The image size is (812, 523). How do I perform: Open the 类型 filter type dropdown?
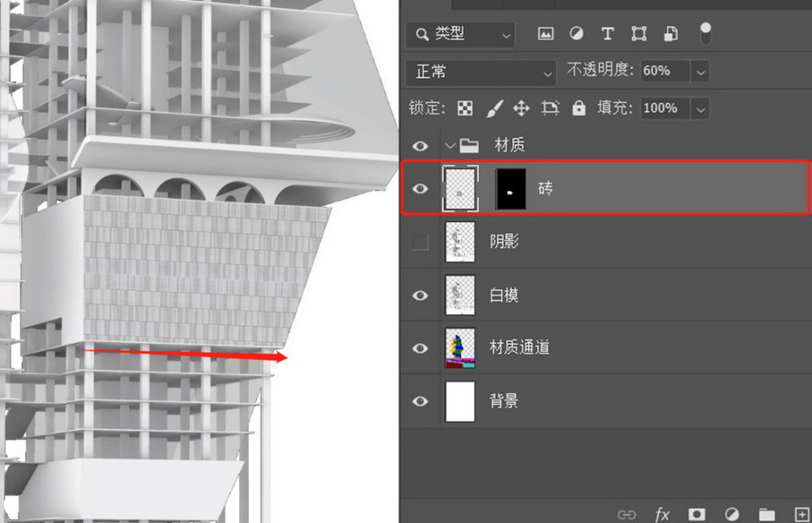(460, 34)
